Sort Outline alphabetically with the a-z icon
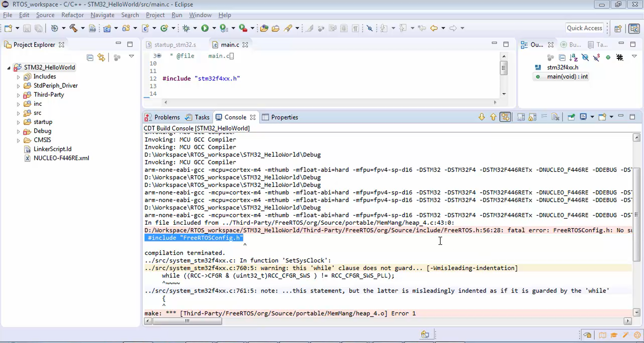 point(574,57)
